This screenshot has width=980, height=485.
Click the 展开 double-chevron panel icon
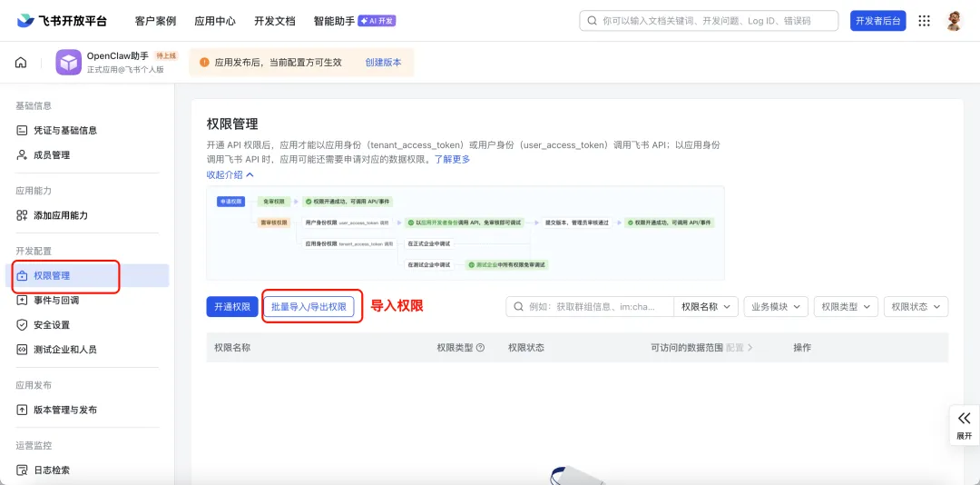click(x=964, y=419)
